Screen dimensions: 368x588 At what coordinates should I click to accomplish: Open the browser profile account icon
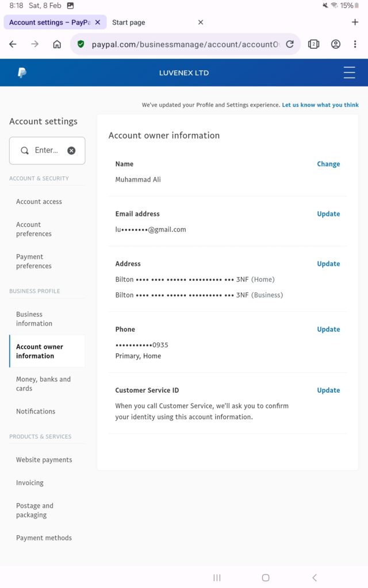336,44
